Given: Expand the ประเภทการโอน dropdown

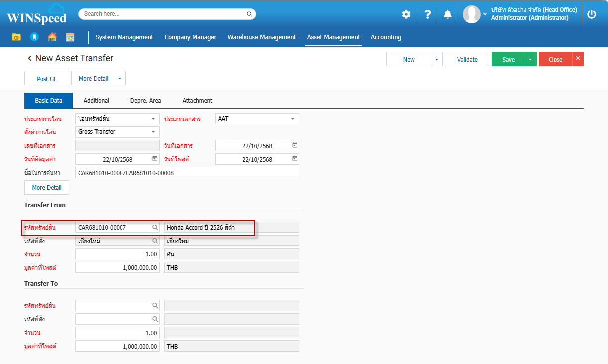Looking at the screenshot, I should 153,119.
